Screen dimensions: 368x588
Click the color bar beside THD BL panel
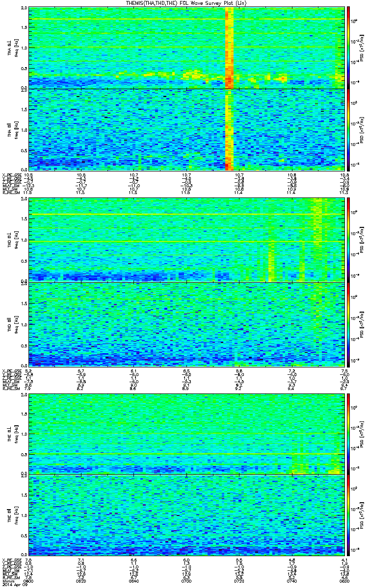tap(348, 240)
